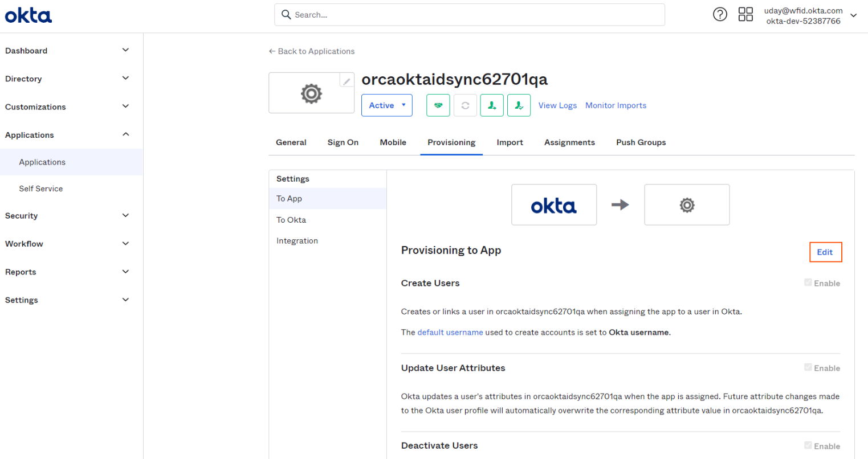The height and width of the screenshot is (459, 868).
Task: Click the Okta logo in header
Action: (28, 15)
